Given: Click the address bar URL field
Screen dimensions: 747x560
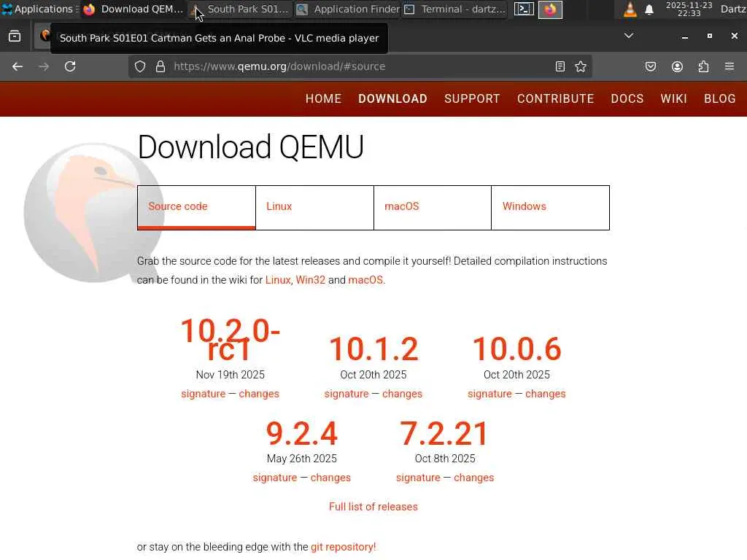Looking at the screenshot, I should pyautogui.click(x=360, y=66).
